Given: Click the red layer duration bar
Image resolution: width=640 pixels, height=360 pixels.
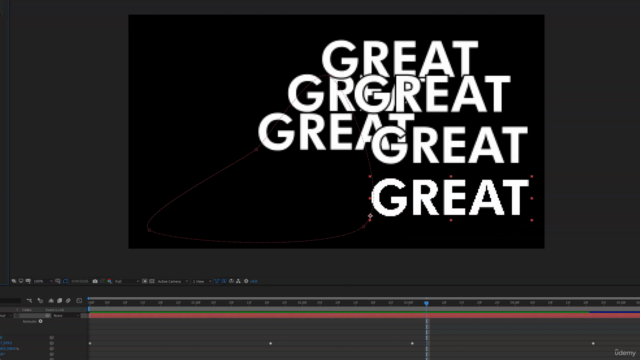Looking at the screenshot, I should [364, 316].
